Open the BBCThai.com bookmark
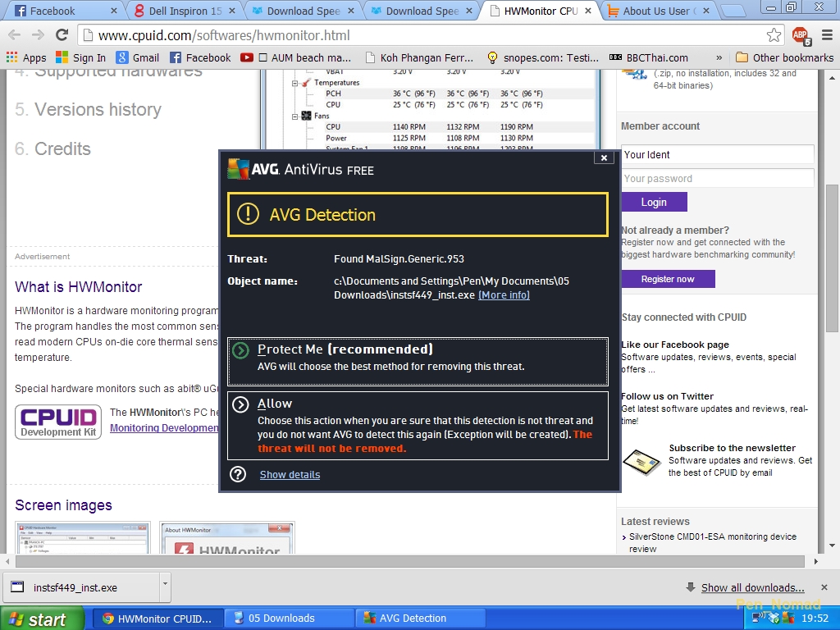 point(649,58)
